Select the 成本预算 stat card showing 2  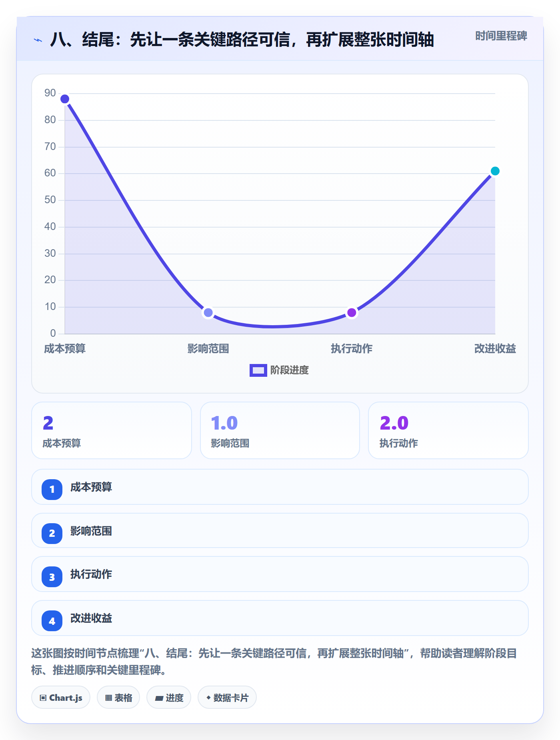[112, 430]
